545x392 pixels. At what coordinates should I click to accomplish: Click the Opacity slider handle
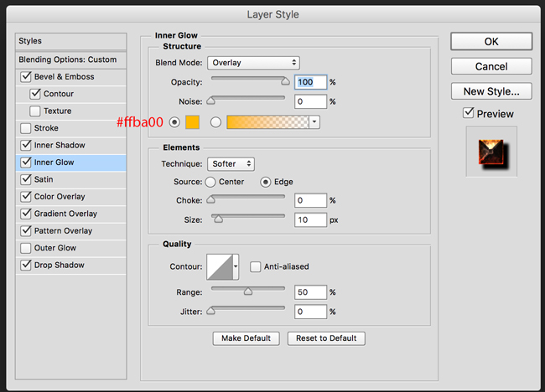(x=285, y=81)
